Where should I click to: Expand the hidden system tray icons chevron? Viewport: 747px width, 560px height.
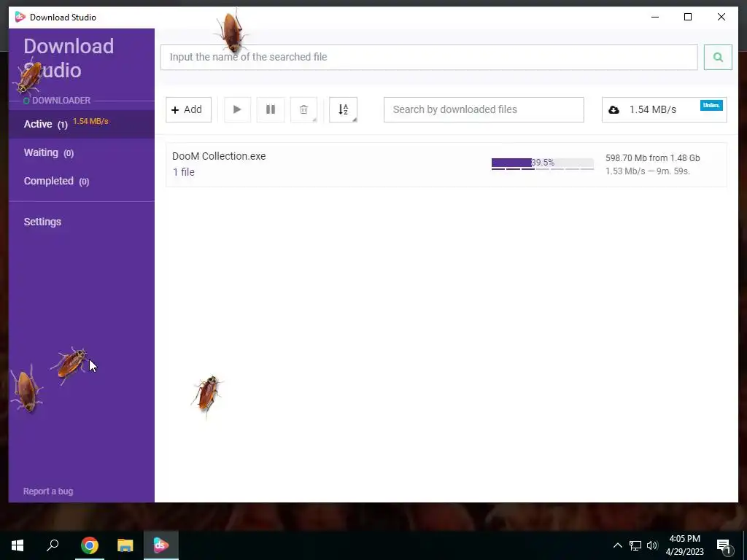click(617, 545)
